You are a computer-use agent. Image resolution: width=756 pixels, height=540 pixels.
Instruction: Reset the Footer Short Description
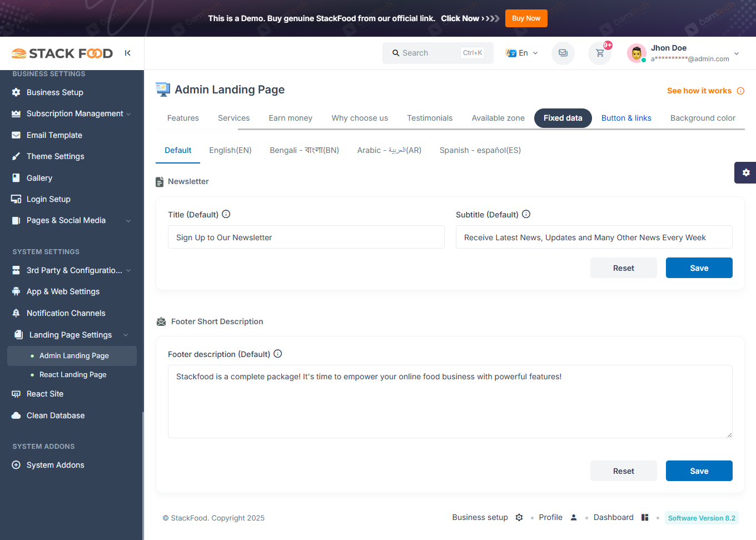[x=623, y=471]
